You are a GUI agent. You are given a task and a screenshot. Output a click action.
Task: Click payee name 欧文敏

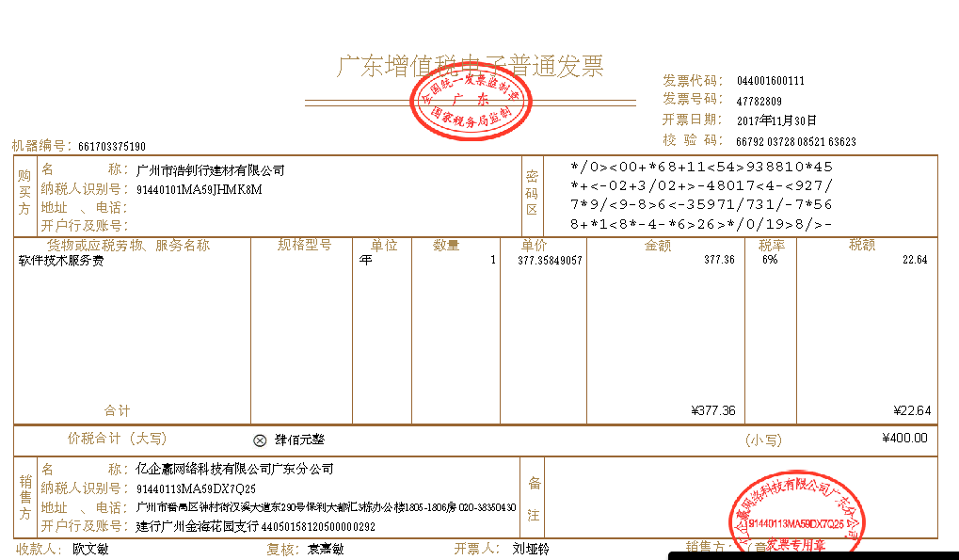(90, 549)
